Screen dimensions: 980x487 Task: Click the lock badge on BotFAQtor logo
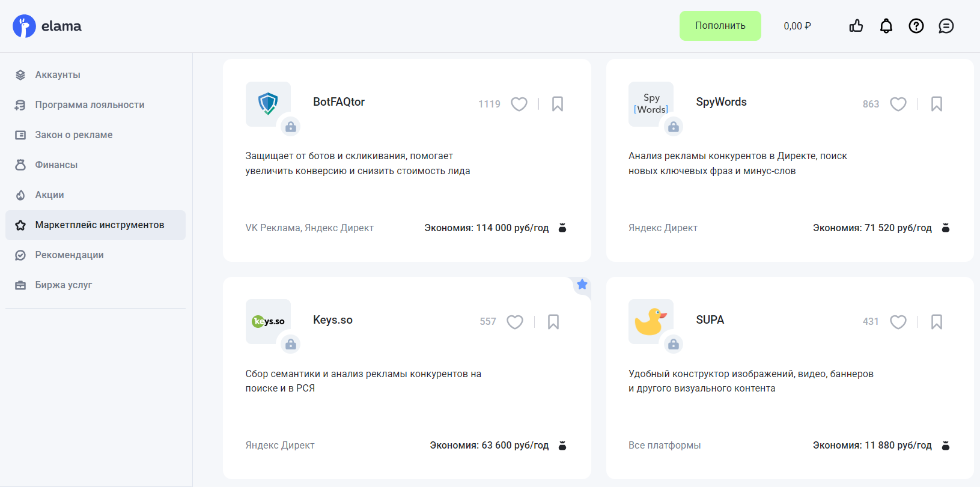point(291,127)
